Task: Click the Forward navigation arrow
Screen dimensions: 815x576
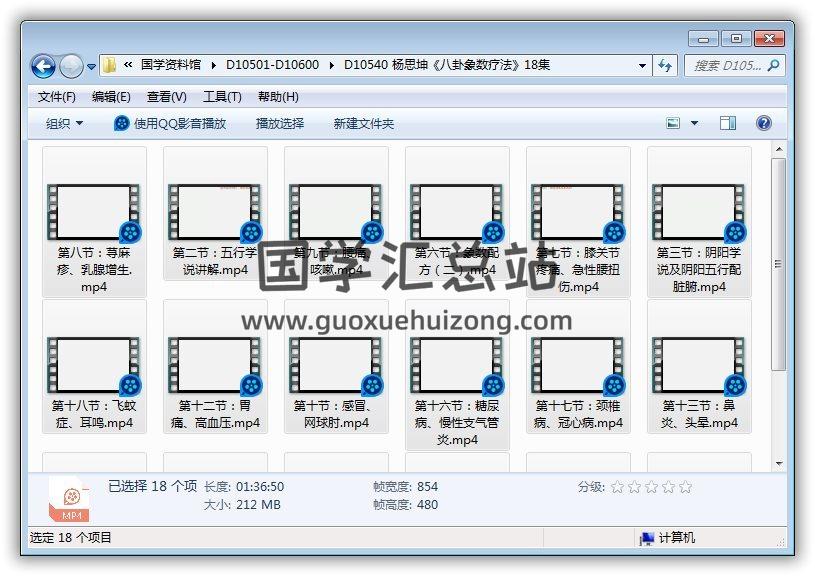Action: pyautogui.click(x=71, y=66)
